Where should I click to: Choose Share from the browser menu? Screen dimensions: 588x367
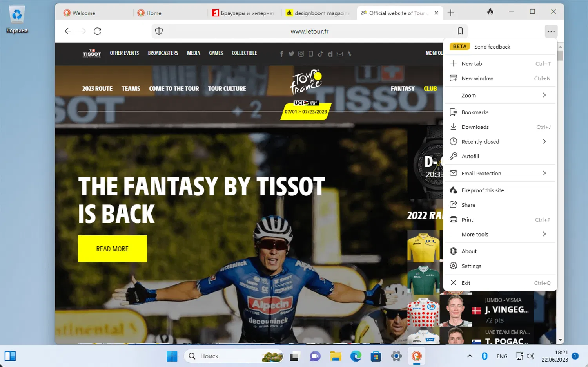pyautogui.click(x=500, y=205)
